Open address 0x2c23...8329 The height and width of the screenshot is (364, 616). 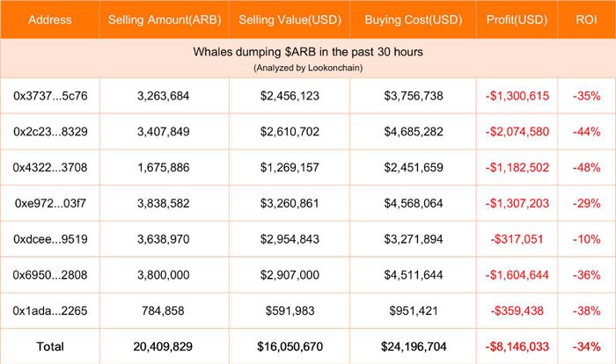pyautogui.click(x=50, y=132)
